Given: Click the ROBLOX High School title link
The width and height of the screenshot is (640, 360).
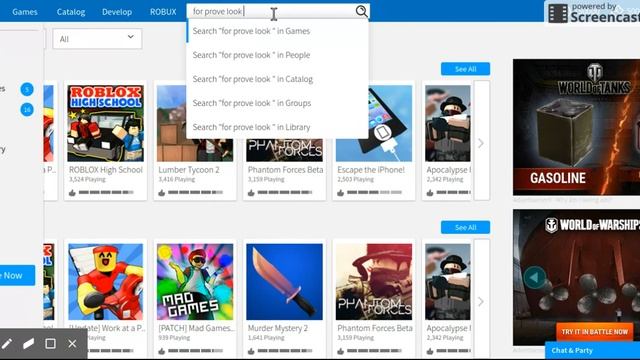Looking at the screenshot, I should point(106,169).
